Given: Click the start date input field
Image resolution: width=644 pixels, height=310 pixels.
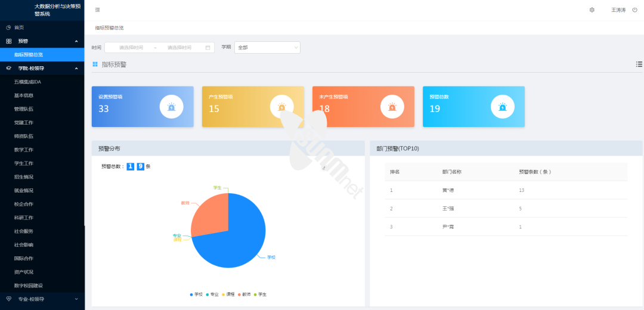Looking at the screenshot, I should [131, 48].
